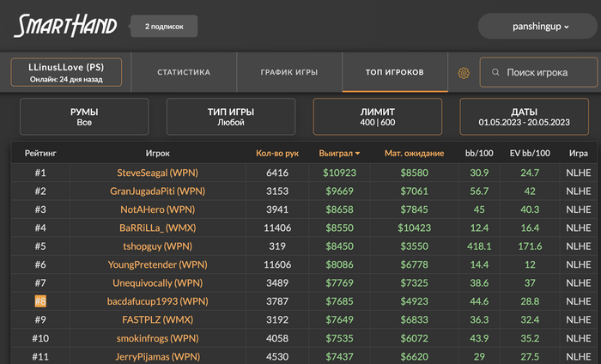
Task: Switch to the СТАТИСТИКА tab
Action: 184,72
